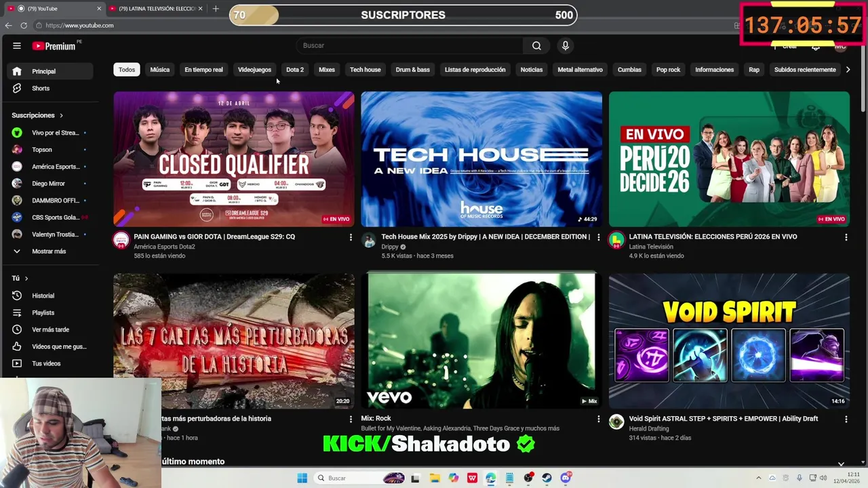The width and height of the screenshot is (868, 488).
Task: Select the Tech house filter chip
Action: click(x=365, y=70)
